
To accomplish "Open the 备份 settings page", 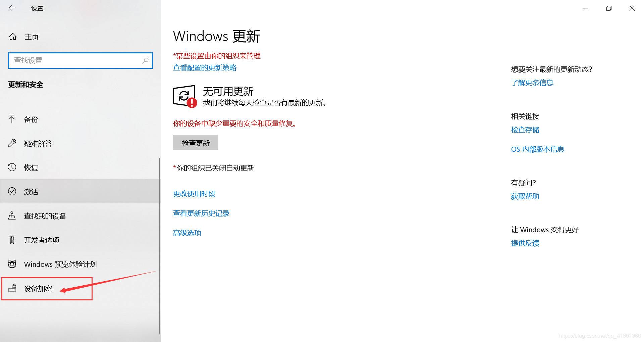I will (x=80, y=119).
